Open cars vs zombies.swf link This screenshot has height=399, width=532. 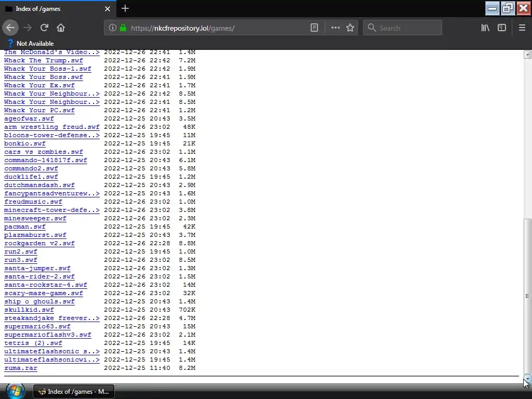point(44,152)
